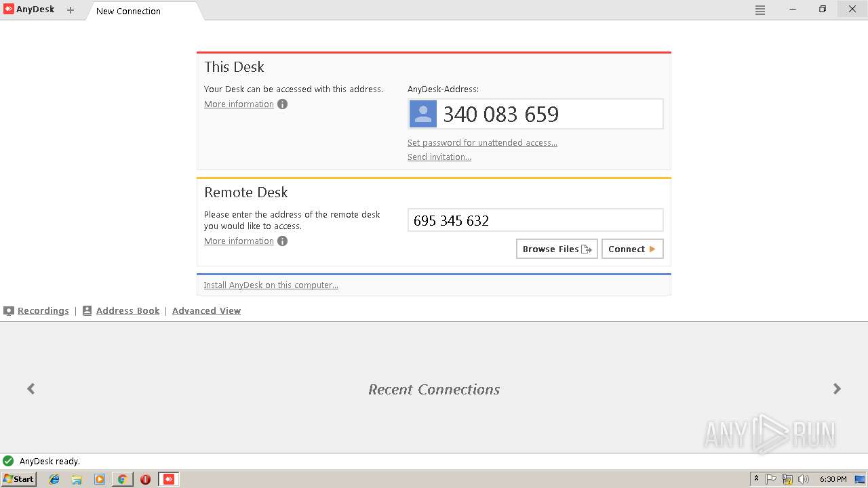Click the Send invitation link
The height and width of the screenshot is (488, 868).
[x=439, y=157]
